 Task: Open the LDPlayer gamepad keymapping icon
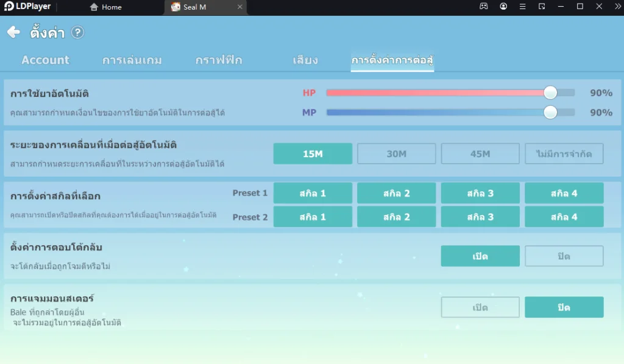(483, 6)
